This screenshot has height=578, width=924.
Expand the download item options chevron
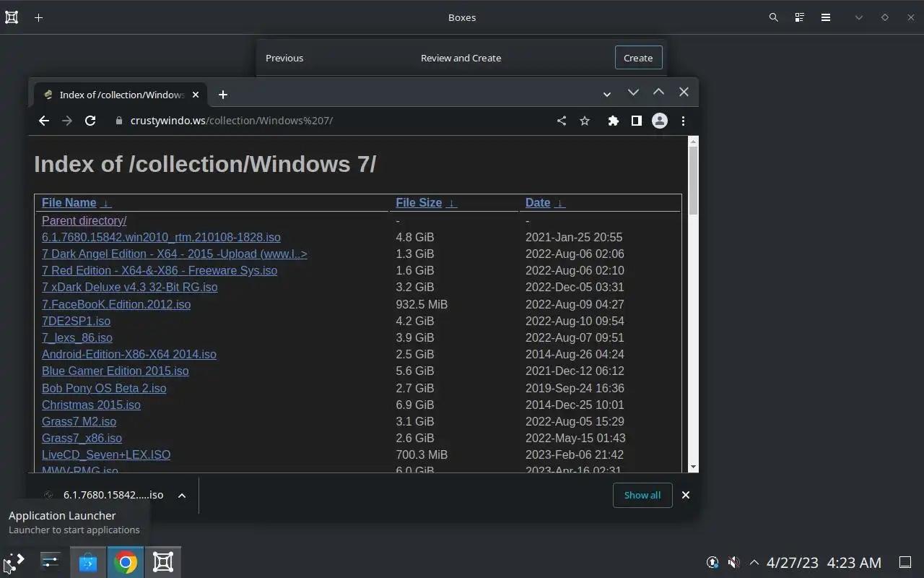pyautogui.click(x=182, y=495)
